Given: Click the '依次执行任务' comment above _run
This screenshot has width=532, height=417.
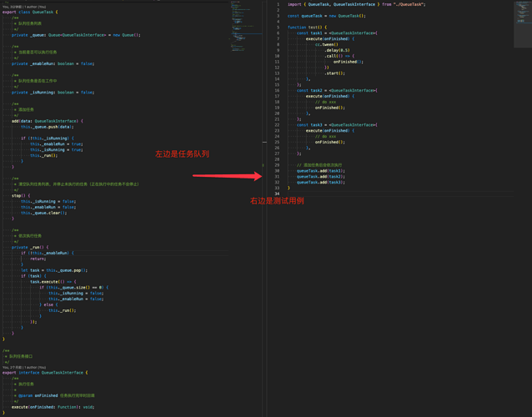Looking at the screenshot, I should pyautogui.click(x=28, y=236).
